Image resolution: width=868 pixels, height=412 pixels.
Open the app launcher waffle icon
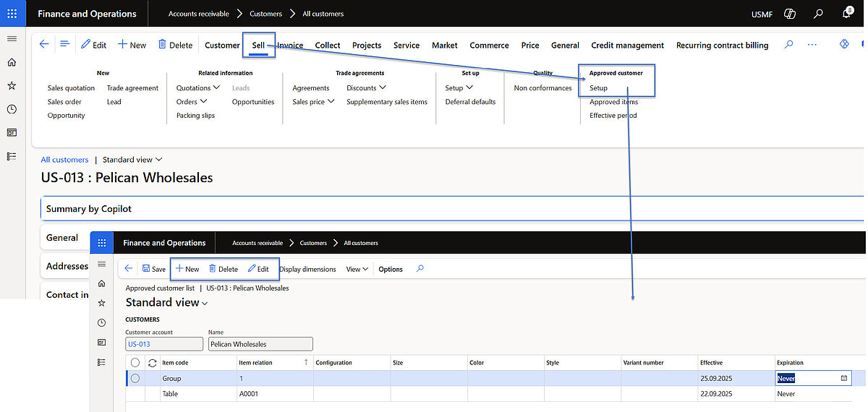12,14
